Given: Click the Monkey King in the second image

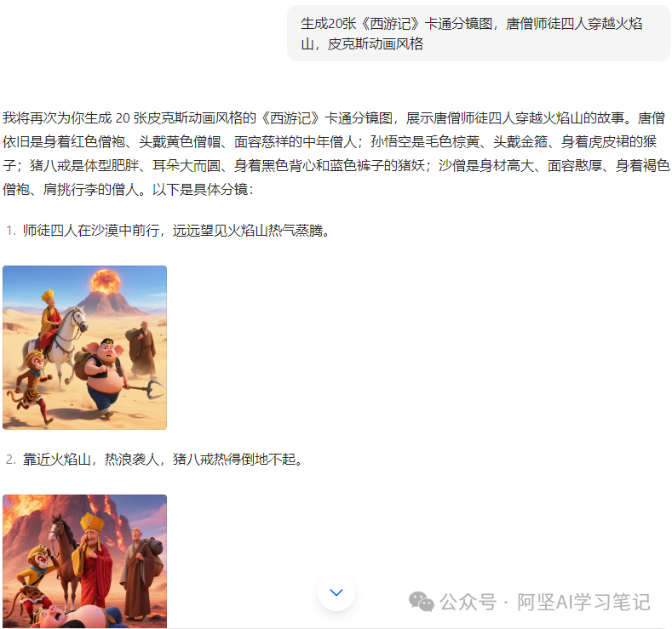Looking at the screenshot, I should pyautogui.click(x=33, y=578).
